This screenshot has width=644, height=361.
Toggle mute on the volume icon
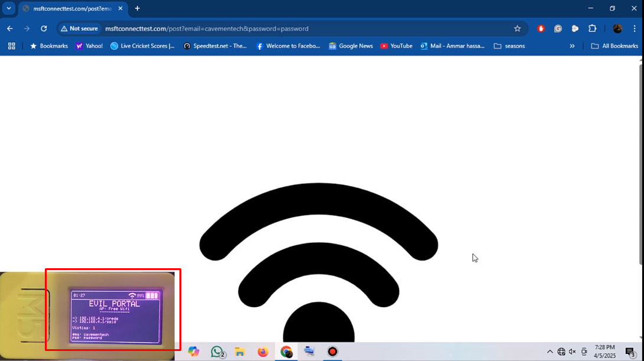point(572,352)
